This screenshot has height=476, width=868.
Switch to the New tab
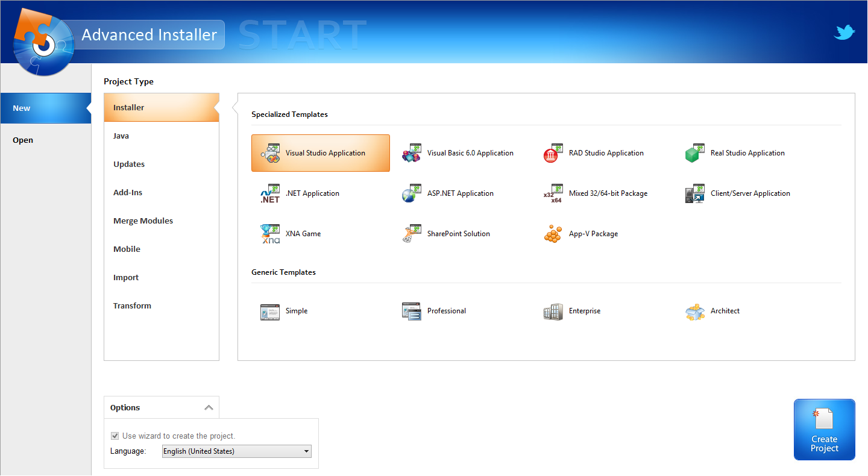click(46, 108)
